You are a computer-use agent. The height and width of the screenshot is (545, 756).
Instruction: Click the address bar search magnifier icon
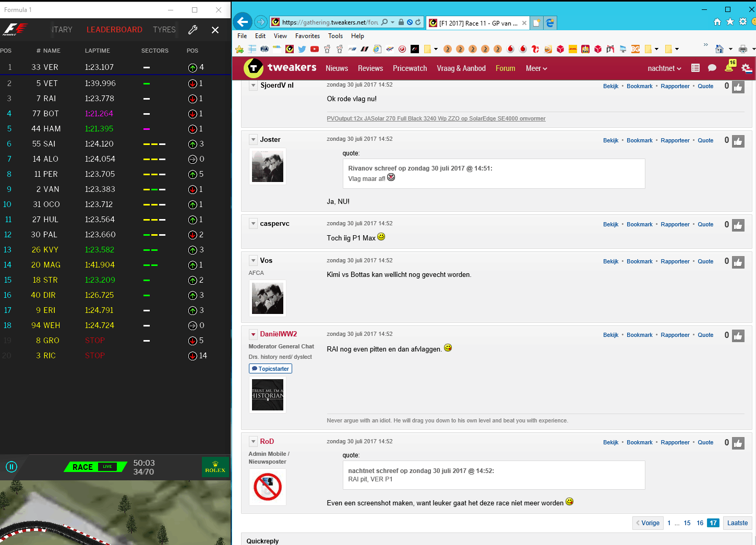385,22
